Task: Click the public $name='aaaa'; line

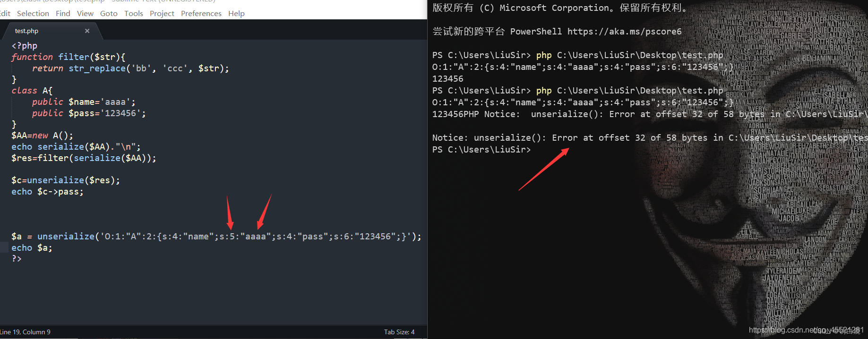Action: click(84, 102)
